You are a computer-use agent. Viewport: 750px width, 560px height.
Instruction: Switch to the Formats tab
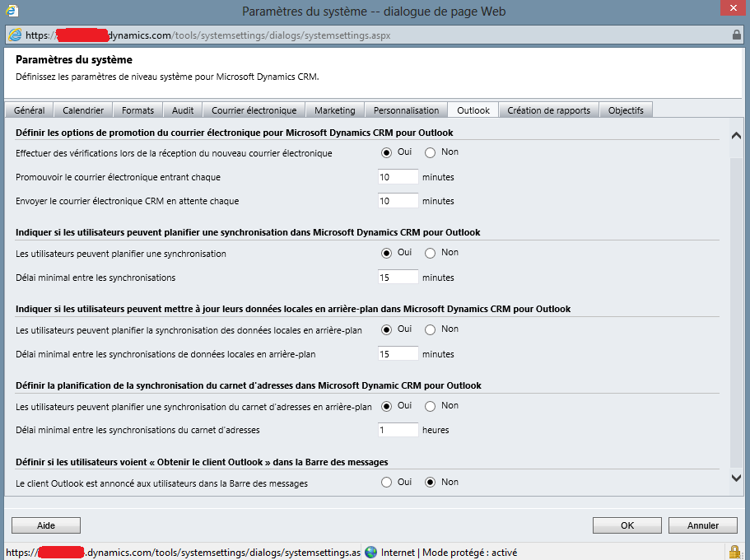tap(137, 110)
